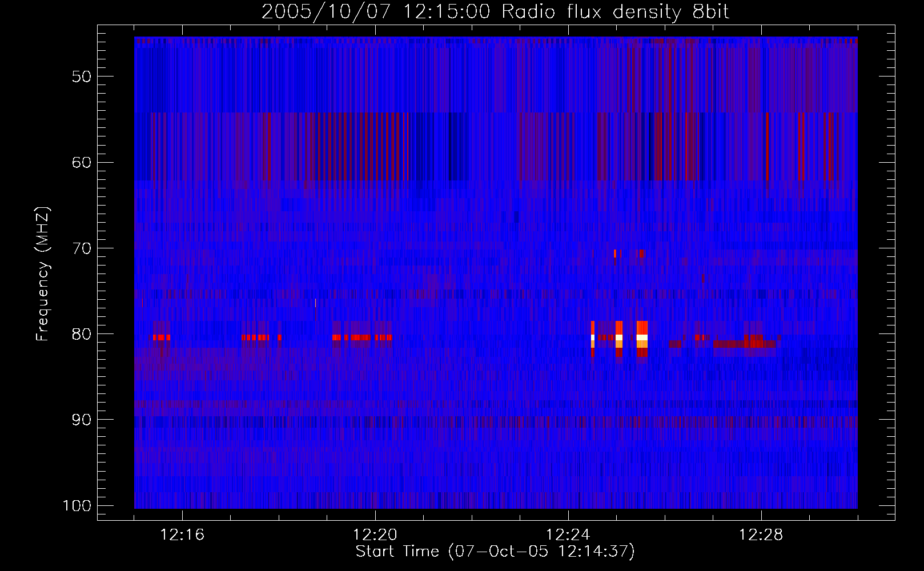The width and height of the screenshot is (924, 571).
Task: Click the 100 MHz frequency tick label
Action: (77, 506)
